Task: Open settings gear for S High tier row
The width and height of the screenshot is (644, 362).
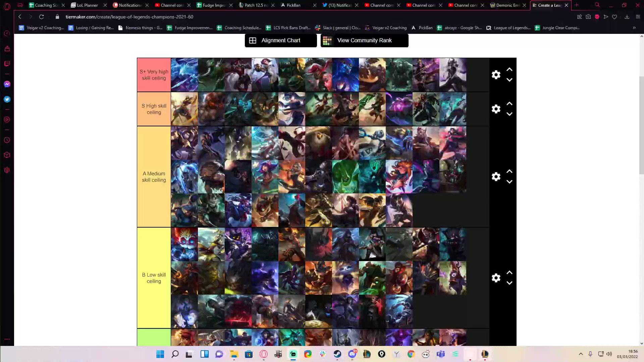Action: pos(496,109)
